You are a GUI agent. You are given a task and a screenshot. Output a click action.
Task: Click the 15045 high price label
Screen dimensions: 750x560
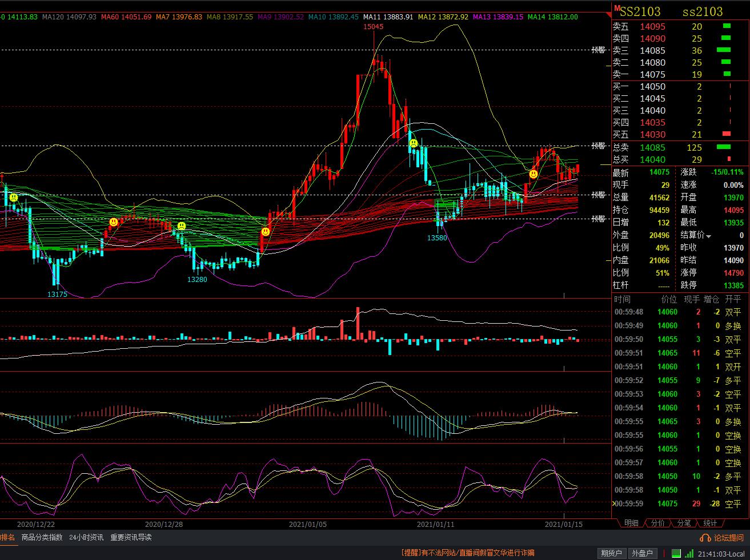click(373, 27)
